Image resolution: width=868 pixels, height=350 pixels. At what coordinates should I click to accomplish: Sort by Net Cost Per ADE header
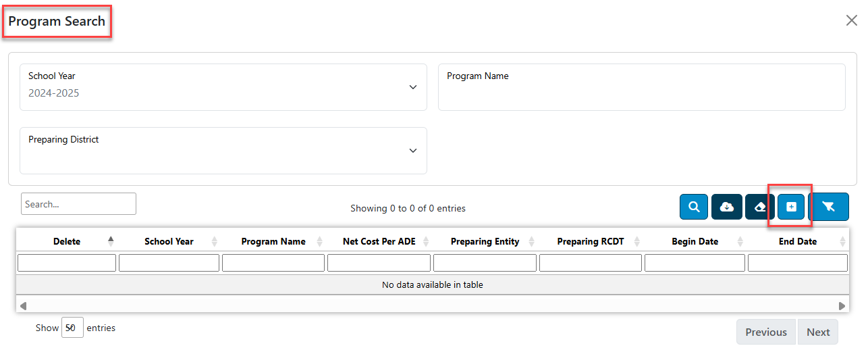click(379, 241)
